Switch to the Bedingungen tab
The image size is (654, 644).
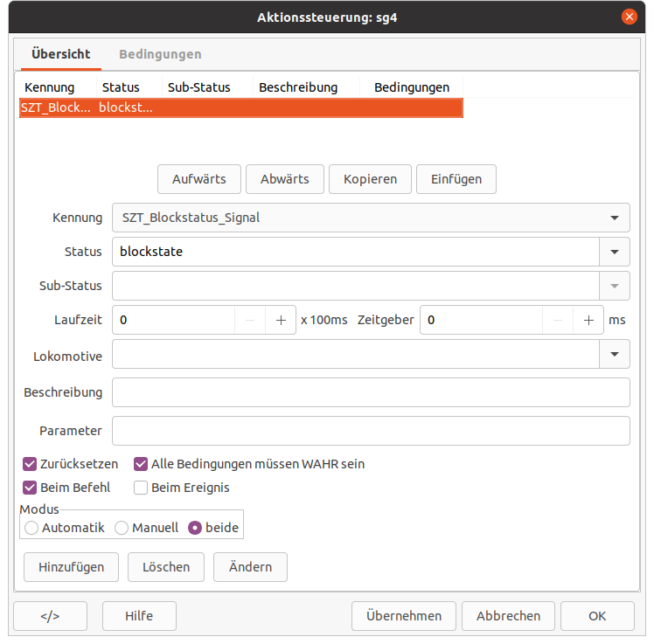click(x=160, y=54)
